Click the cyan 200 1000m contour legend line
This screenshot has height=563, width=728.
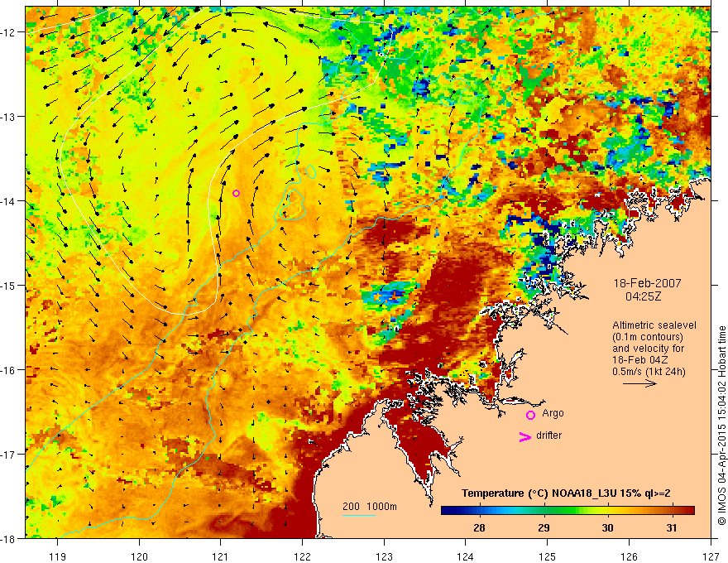point(359,515)
